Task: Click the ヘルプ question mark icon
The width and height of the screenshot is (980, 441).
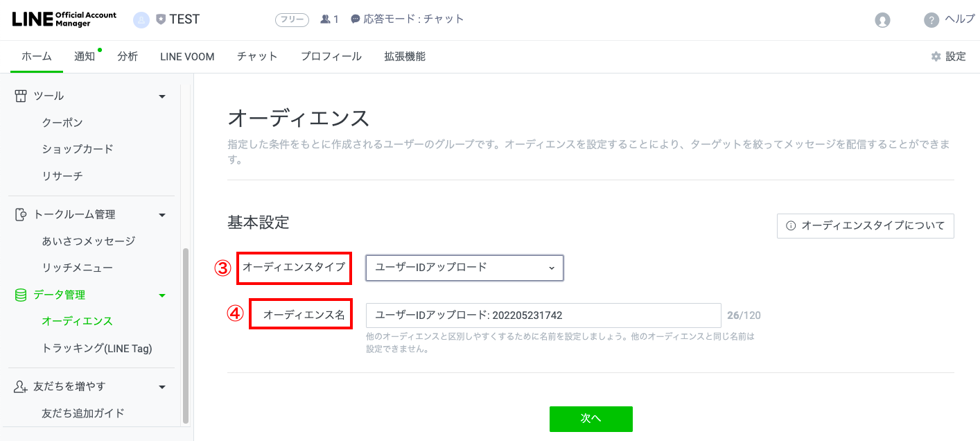Action: tap(930, 19)
